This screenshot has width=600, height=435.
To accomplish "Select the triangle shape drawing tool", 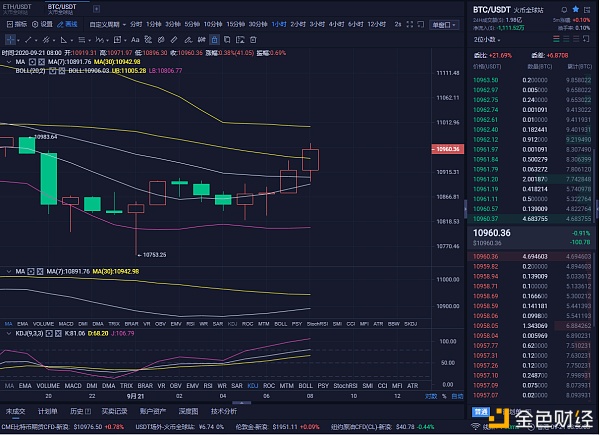I will click(64, 39).
